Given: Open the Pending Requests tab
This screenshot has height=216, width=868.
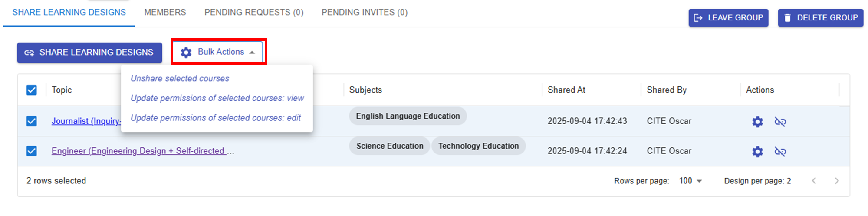Looking at the screenshot, I should [254, 13].
